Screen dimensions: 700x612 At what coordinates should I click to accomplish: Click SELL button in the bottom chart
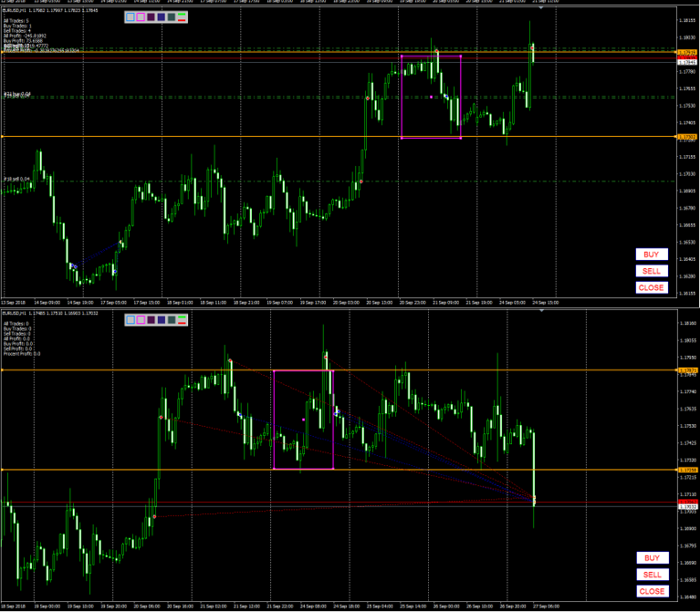tap(653, 575)
